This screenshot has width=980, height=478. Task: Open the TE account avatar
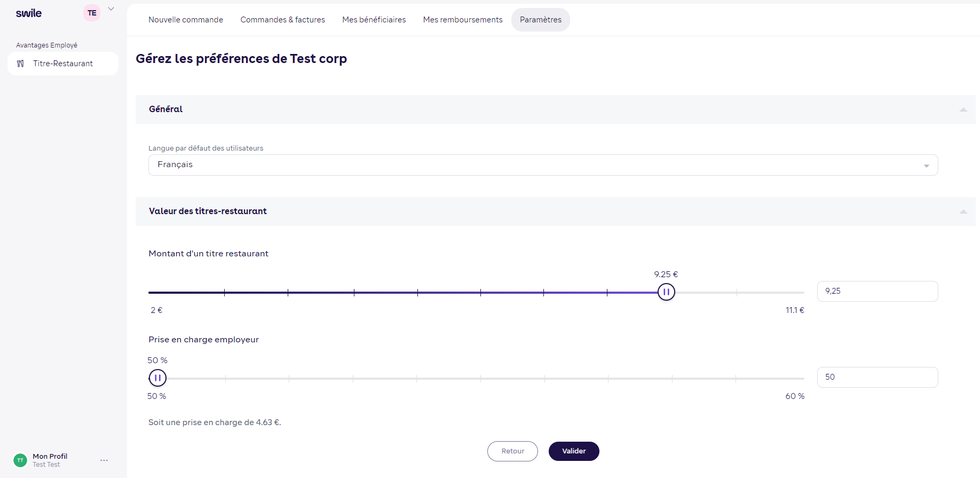click(x=92, y=13)
